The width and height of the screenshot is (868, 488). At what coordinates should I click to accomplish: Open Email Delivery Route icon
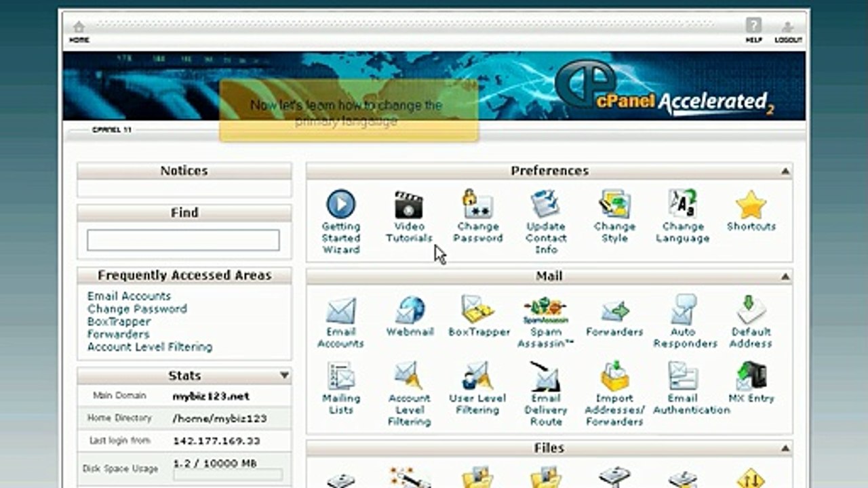(545, 376)
